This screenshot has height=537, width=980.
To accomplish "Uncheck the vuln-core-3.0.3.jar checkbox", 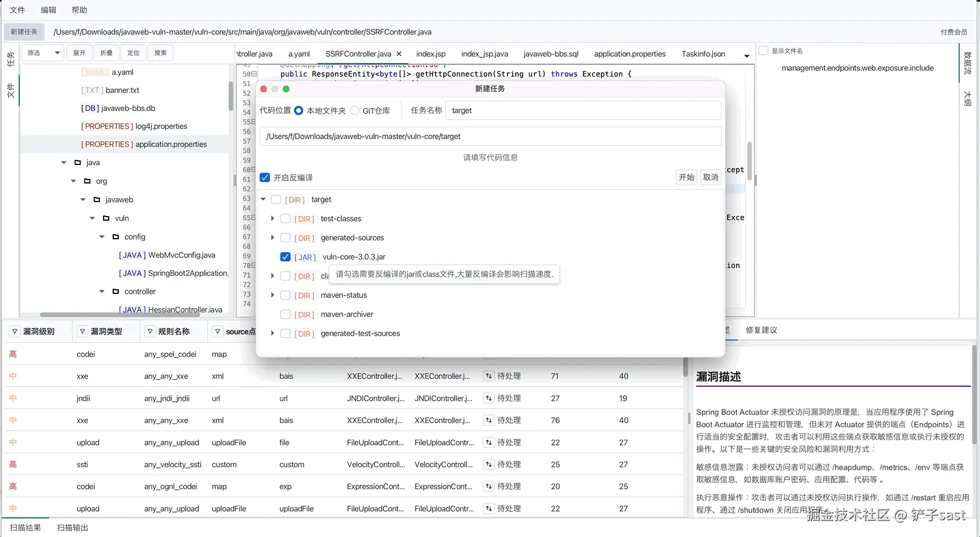I will 286,257.
